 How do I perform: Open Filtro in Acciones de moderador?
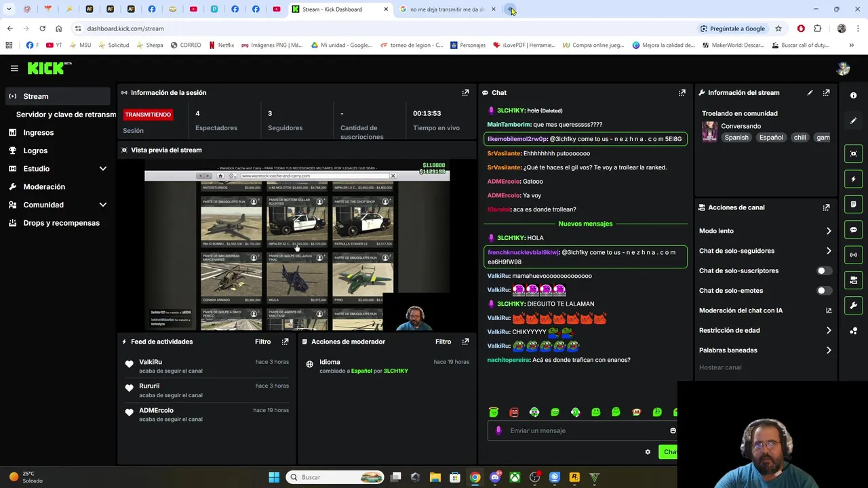[443, 342]
